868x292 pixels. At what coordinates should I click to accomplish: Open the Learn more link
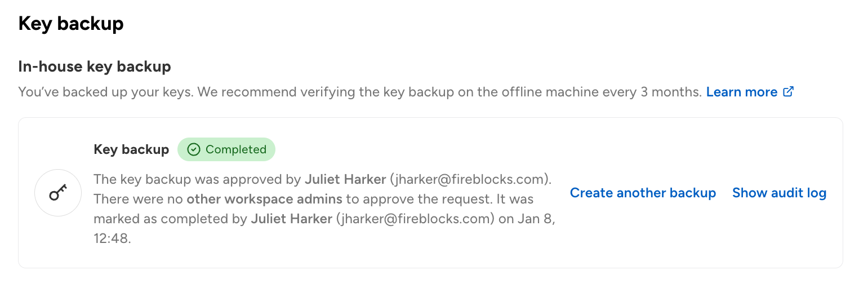(x=742, y=92)
